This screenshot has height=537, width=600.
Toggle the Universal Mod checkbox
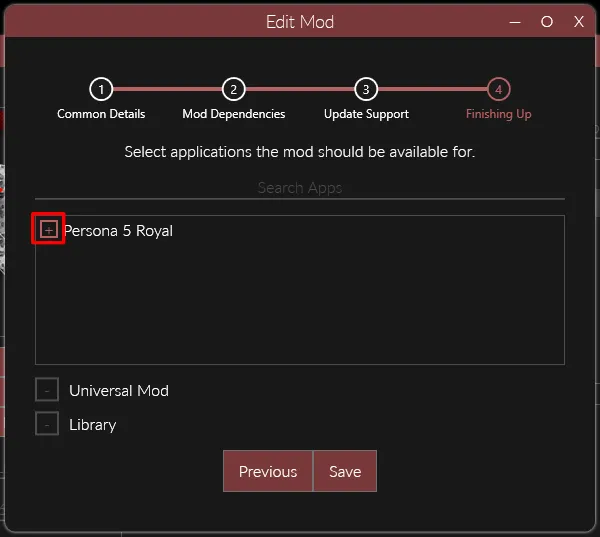click(47, 390)
